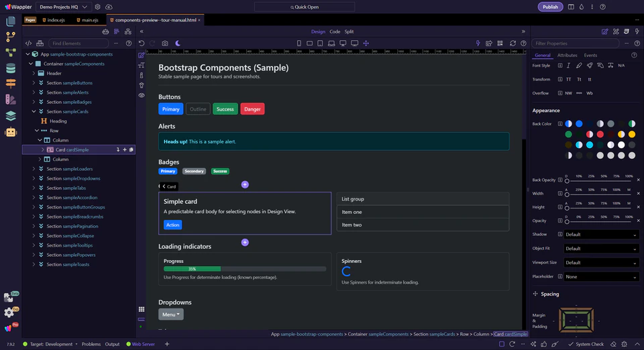The height and width of the screenshot is (350, 644).
Task: Open the Object Fit dropdown
Action: (x=601, y=249)
